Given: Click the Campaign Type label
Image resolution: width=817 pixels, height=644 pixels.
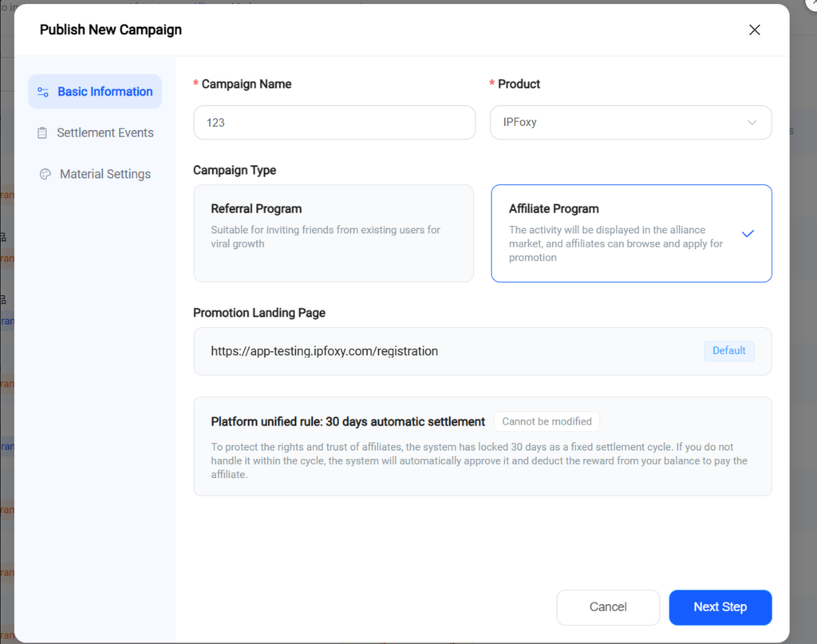Looking at the screenshot, I should pos(235,171).
